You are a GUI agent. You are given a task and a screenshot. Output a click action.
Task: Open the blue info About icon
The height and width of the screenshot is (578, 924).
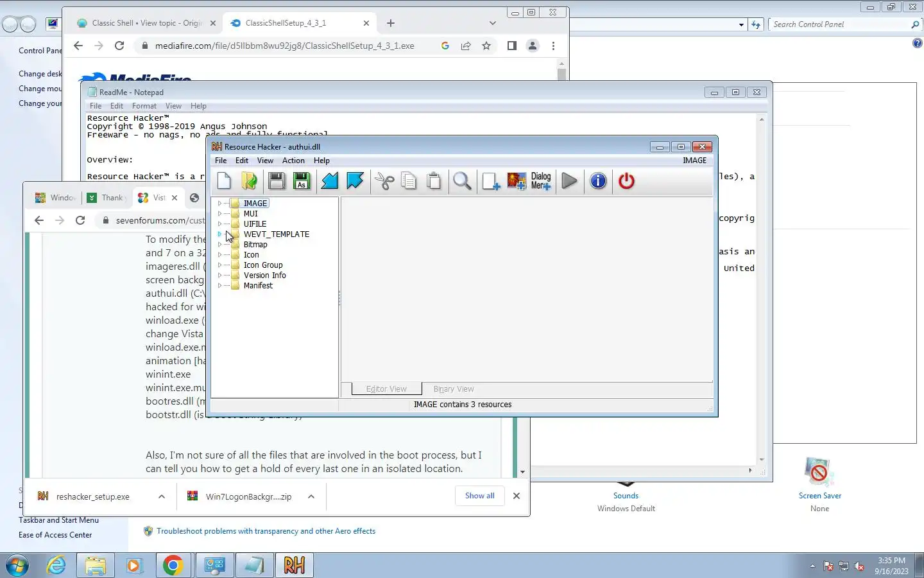598,181
